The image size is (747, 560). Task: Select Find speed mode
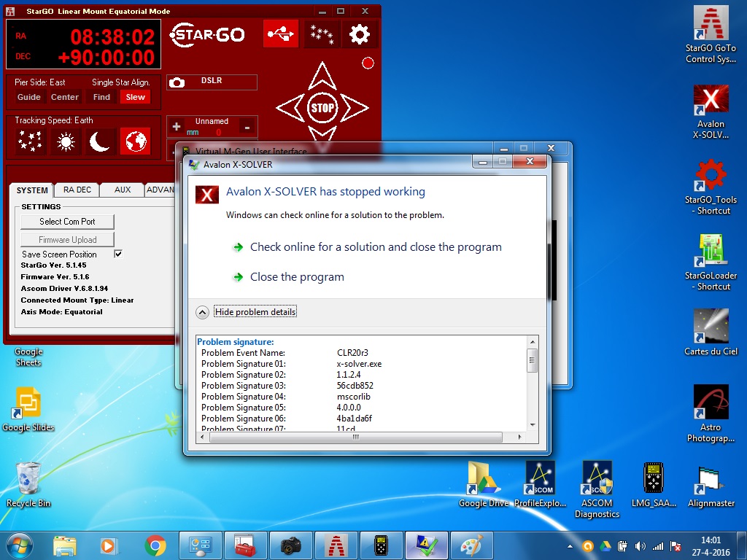101,97
